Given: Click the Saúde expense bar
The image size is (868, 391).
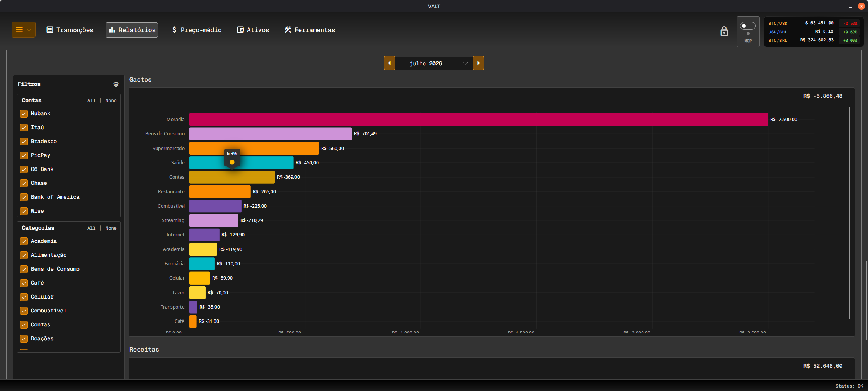Looking at the screenshot, I should coord(241,163).
